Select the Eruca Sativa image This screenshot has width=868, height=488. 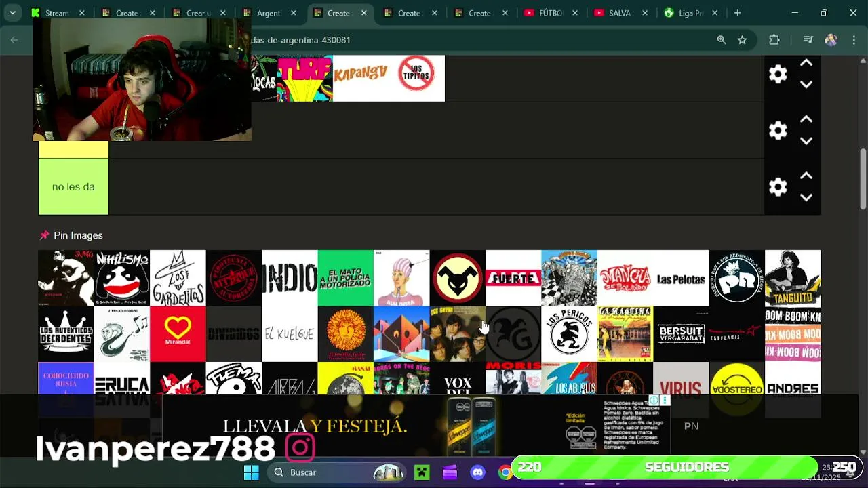[x=122, y=379]
